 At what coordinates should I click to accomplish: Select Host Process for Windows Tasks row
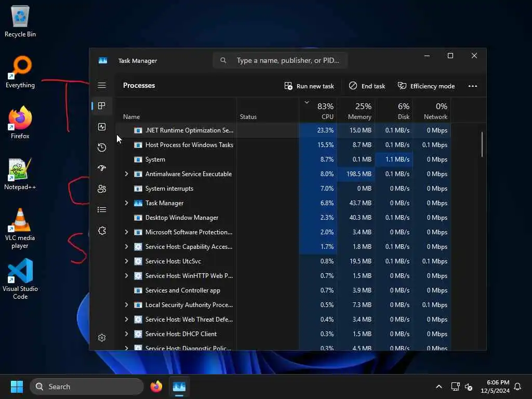point(283,145)
